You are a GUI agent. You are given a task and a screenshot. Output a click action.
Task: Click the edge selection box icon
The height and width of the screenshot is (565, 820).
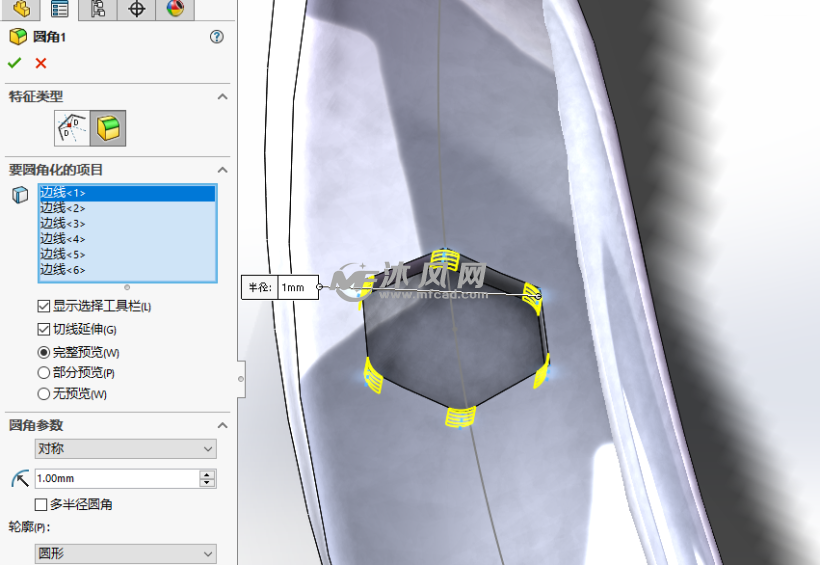20,195
